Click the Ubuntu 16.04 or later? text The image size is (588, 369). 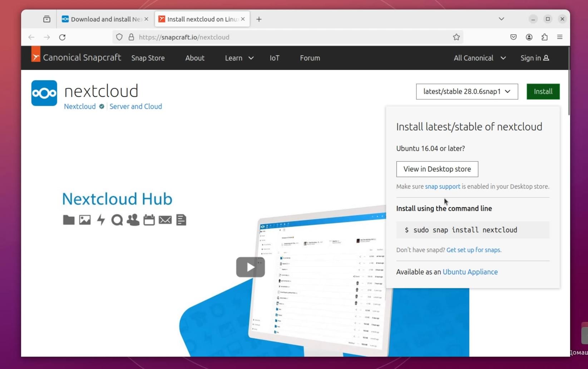pyautogui.click(x=430, y=149)
